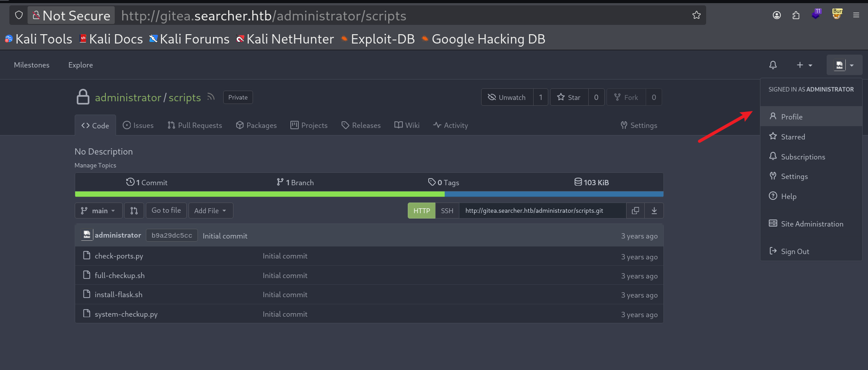868x370 pixels.
Task: Copy the repository clone URL
Action: (635, 211)
